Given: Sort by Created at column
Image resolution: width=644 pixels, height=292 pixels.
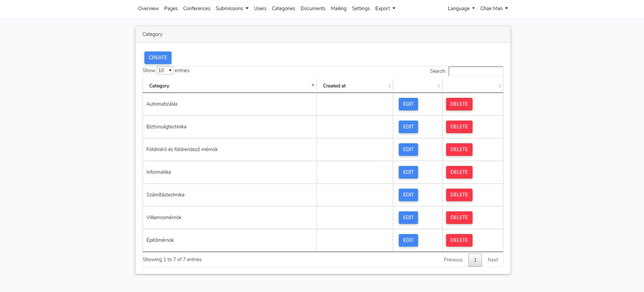Looking at the screenshot, I should point(355,86).
